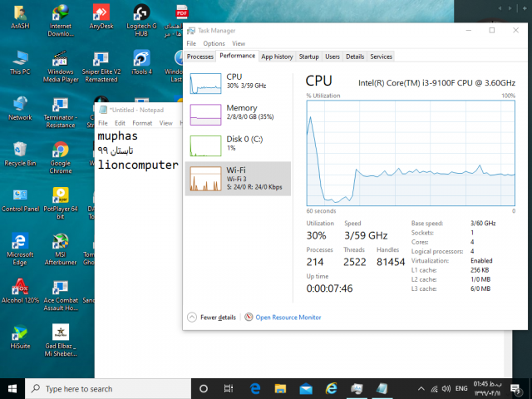Viewport: 532px width, 399px height.
Task: Select the Performance tab
Action: 237,56
